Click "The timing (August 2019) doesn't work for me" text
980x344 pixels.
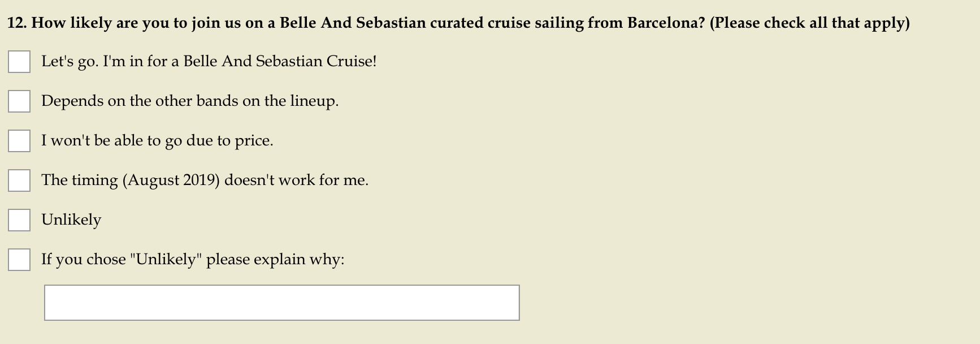205,180
